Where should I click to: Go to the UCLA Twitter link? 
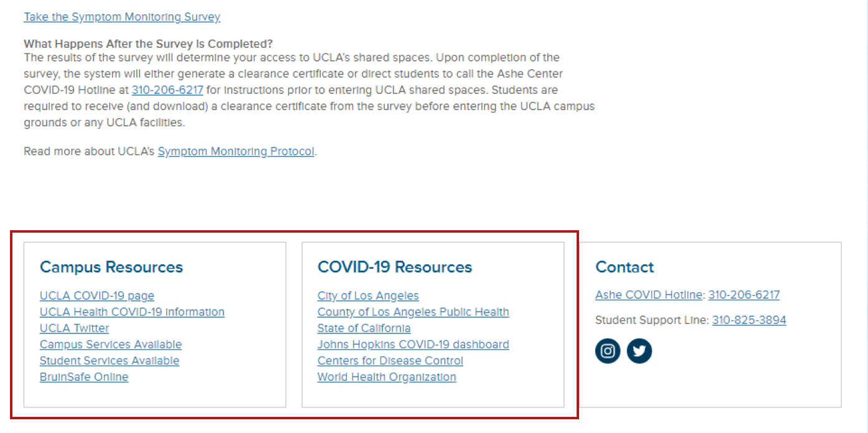(74, 328)
